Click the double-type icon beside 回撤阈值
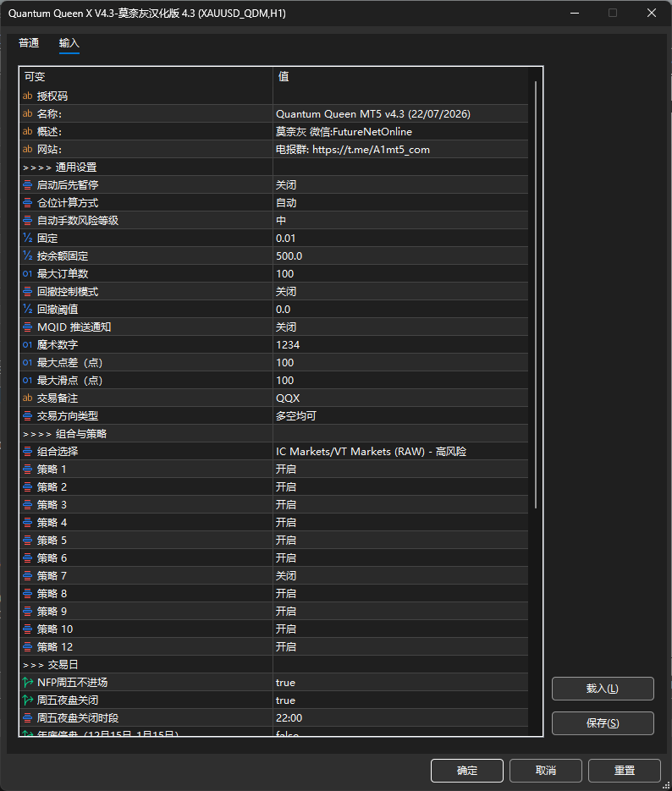 pos(28,310)
